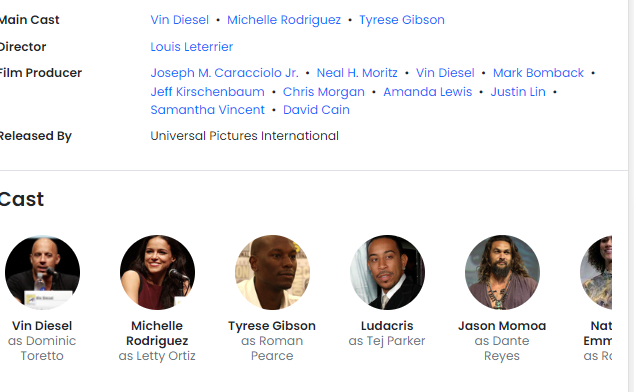Select Michelle Rodriguez's round cast photo

click(x=157, y=272)
